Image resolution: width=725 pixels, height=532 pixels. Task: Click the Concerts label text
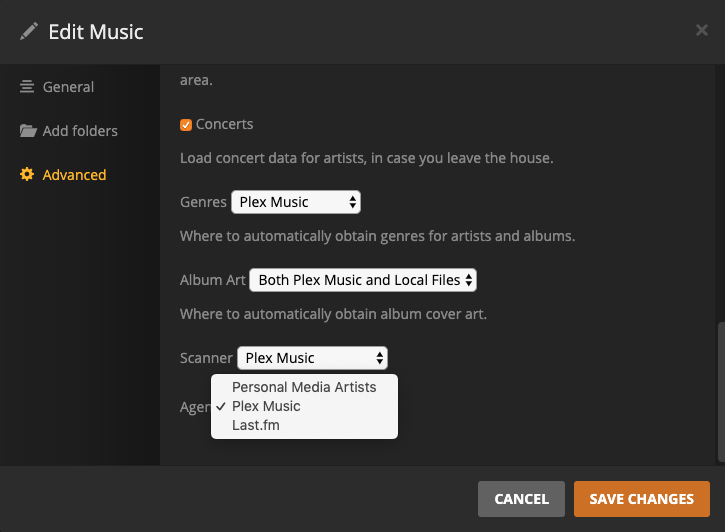225,124
